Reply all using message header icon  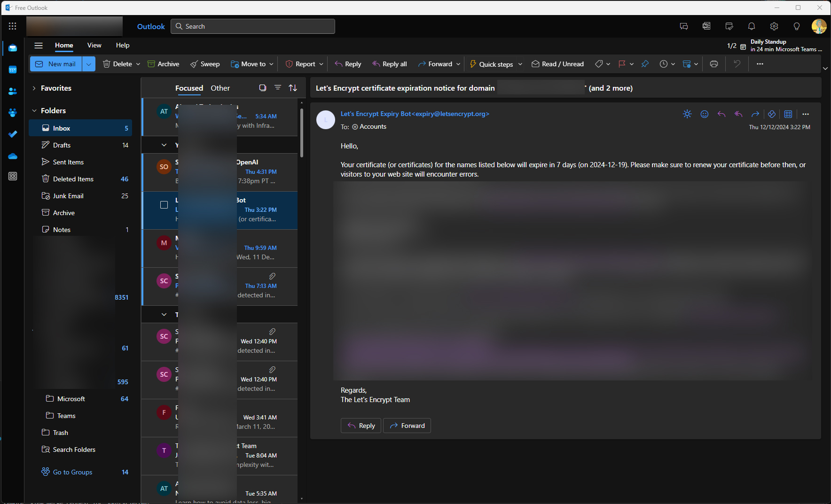click(738, 114)
